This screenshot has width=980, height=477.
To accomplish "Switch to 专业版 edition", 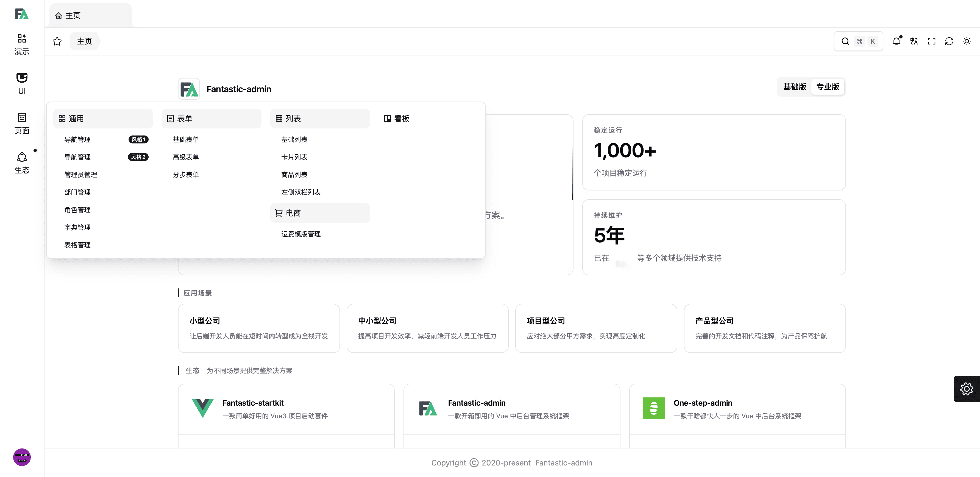I will point(828,87).
